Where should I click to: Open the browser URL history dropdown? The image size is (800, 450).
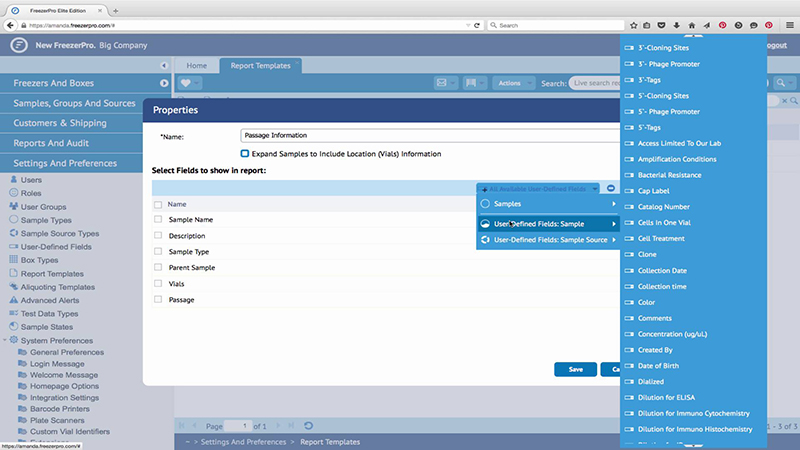pyautogui.click(x=468, y=25)
